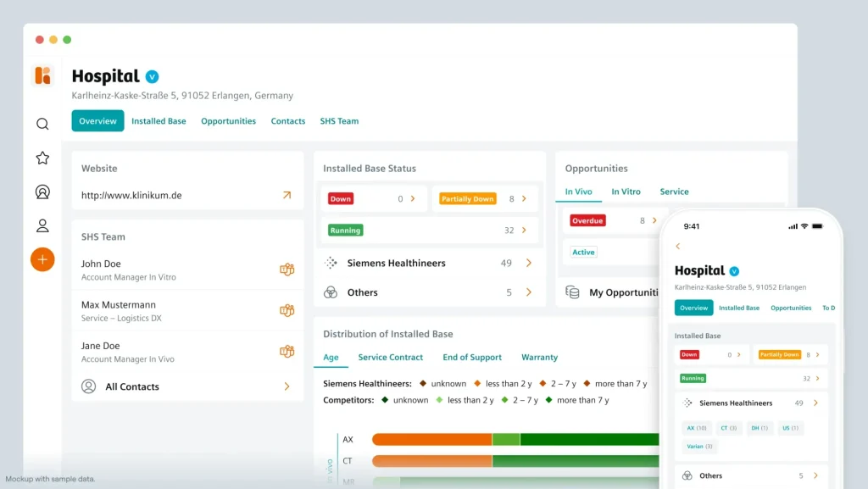Open the profile person icon in sidebar
Screen dimensions: 868x489
(42, 225)
